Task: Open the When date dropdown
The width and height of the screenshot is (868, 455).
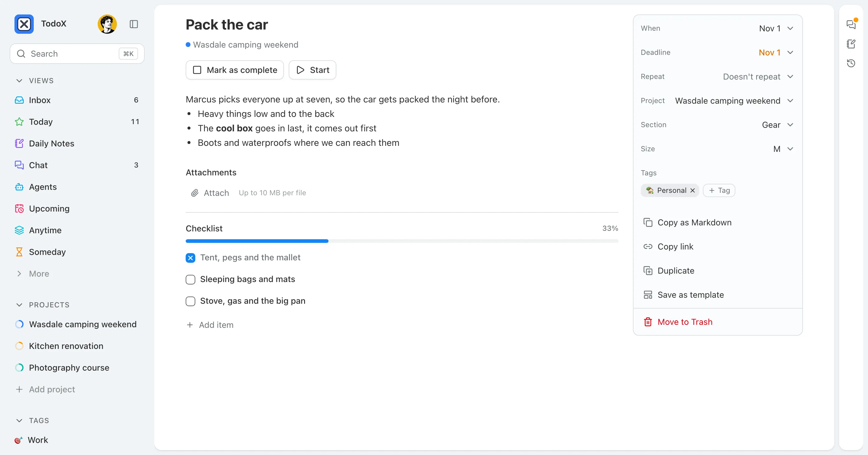Action: 776,28
